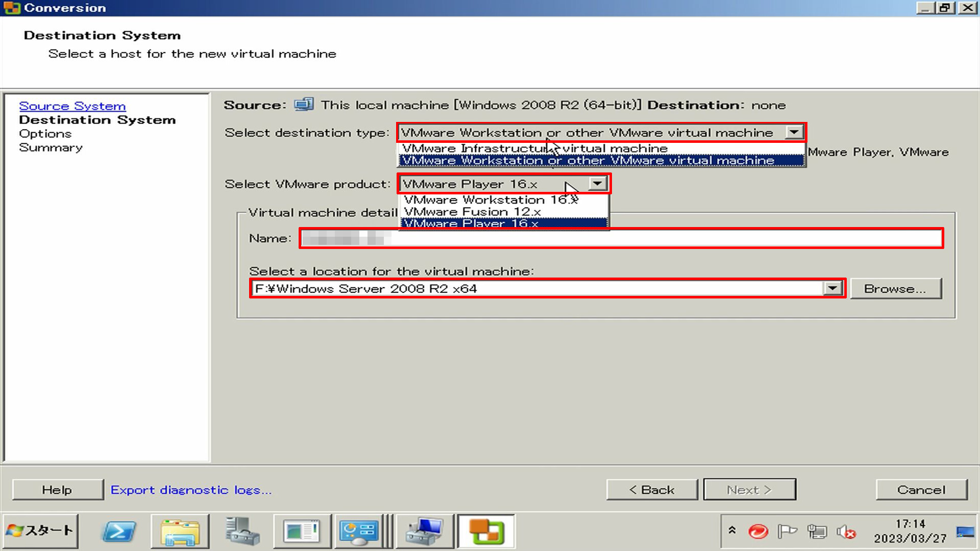The width and height of the screenshot is (980, 551).
Task: Click the Conversion title bar icon
Action: click(11, 8)
